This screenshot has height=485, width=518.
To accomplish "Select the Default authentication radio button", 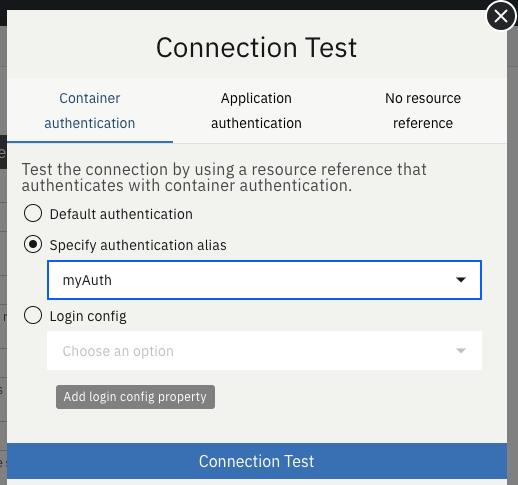I will [x=33, y=213].
